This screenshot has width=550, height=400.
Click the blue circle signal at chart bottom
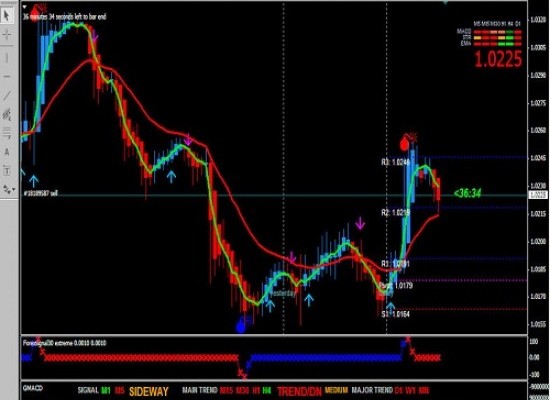(x=241, y=327)
